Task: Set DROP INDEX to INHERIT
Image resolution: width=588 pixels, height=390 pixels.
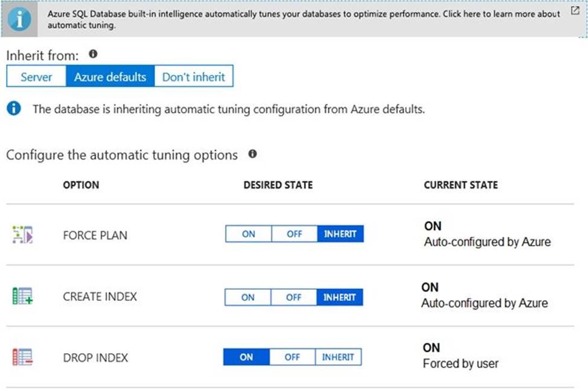Action: (x=338, y=357)
